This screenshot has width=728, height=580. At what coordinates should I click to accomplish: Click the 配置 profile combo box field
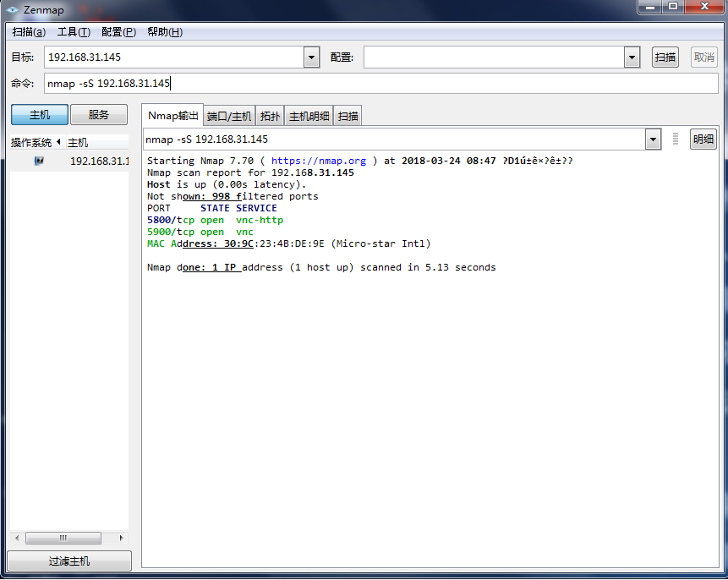click(x=494, y=57)
